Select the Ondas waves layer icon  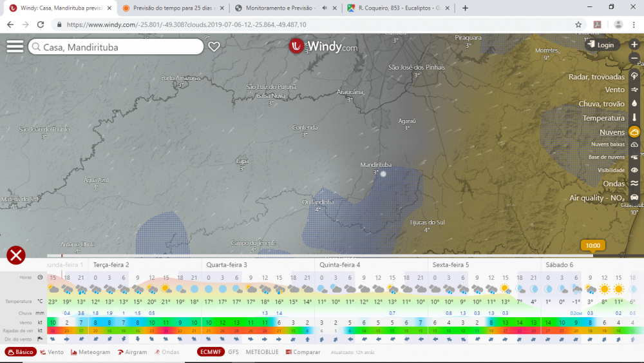pos(634,184)
